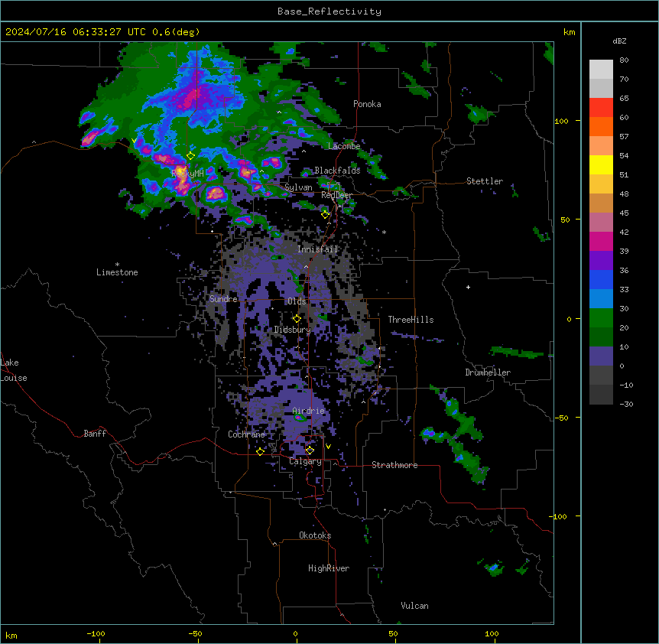Click the royal blue 33-36 dBZ legend swatch

pyautogui.click(x=601, y=279)
